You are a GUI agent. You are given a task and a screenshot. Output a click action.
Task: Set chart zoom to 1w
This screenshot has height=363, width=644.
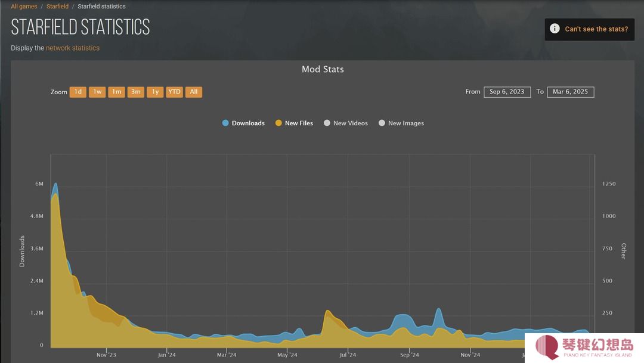coord(97,92)
